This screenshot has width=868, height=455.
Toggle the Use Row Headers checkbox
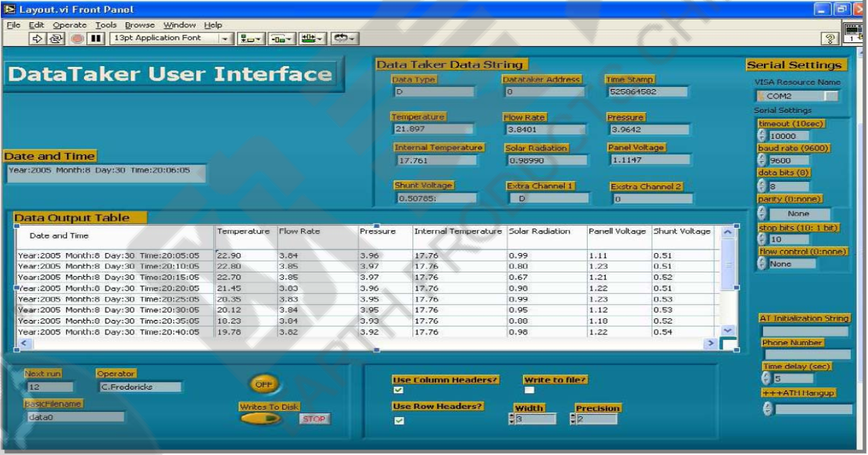[398, 422]
